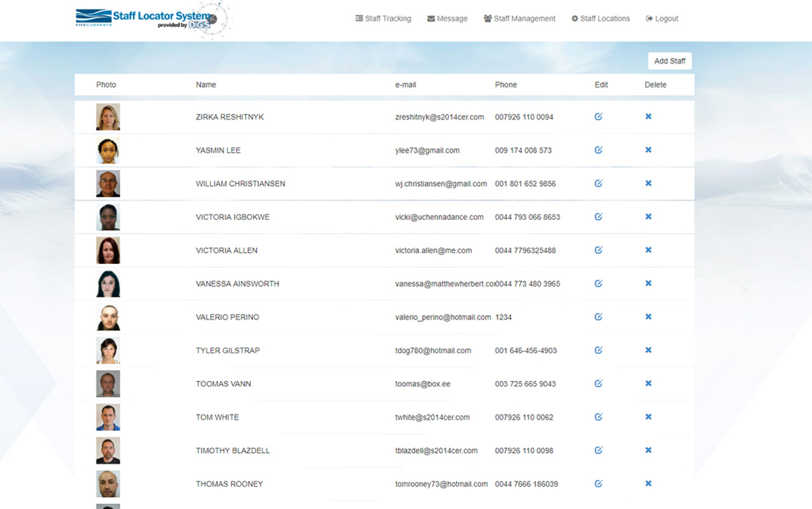Delete Toomas Vann's entry
Viewport: 812px width, 509px height.
pyautogui.click(x=649, y=384)
